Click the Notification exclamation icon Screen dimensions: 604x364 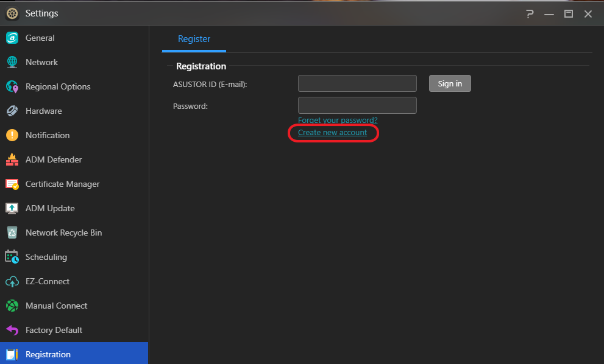(12, 135)
